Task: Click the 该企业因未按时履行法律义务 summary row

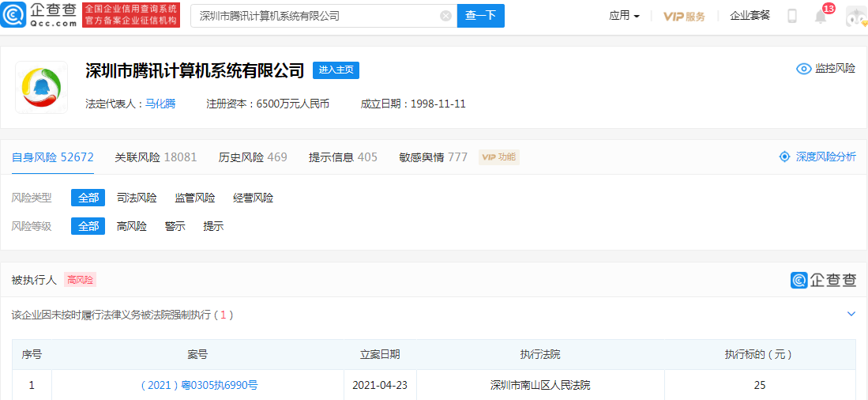Action: point(434,315)
